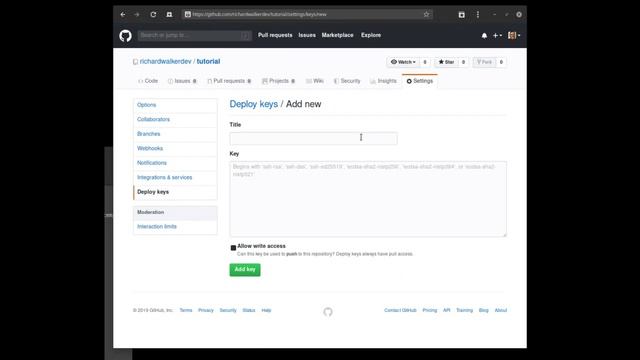Open Explore in the header
640x360 pixels.
coord(371,35)
